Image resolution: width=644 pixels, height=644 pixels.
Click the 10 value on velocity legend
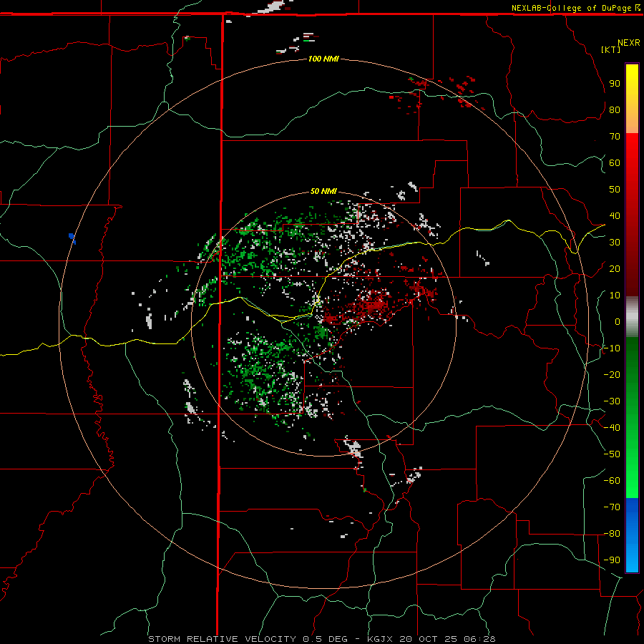(x=615, y=296)
